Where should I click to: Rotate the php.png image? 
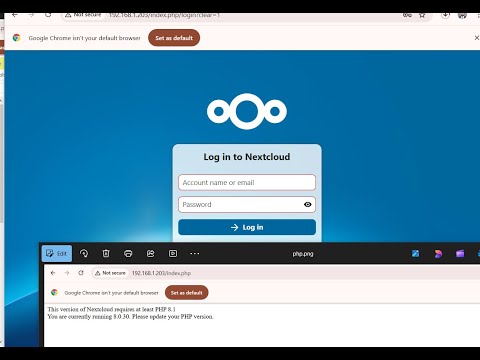(84, 254)
